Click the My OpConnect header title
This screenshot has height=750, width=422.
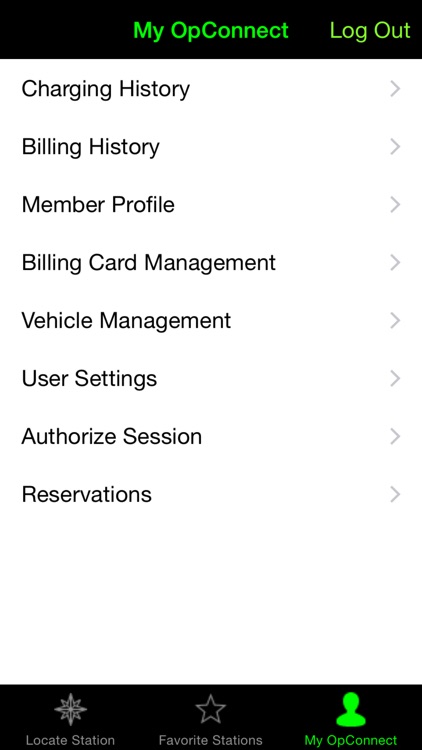(211, 31)
